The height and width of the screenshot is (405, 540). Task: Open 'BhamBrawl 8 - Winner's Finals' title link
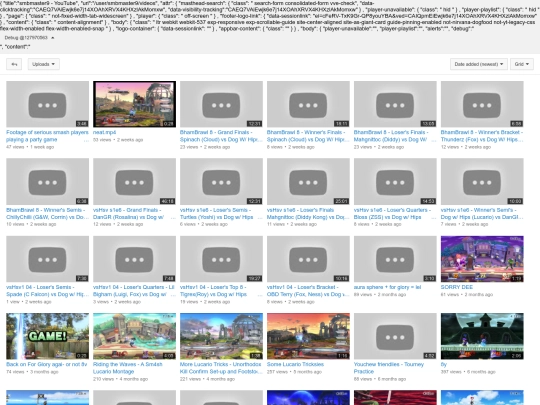(308, 136)
